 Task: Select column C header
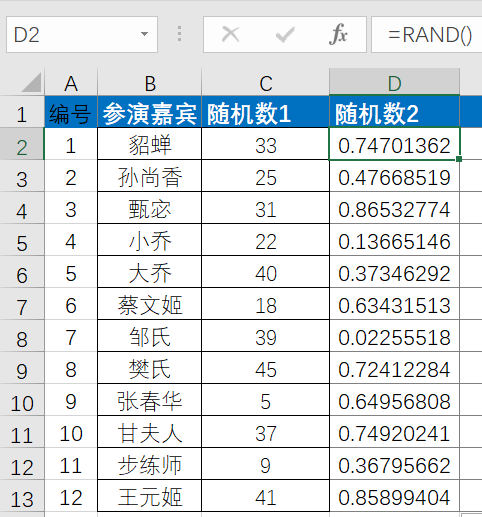pyautogui.click(x=266, y=82)
